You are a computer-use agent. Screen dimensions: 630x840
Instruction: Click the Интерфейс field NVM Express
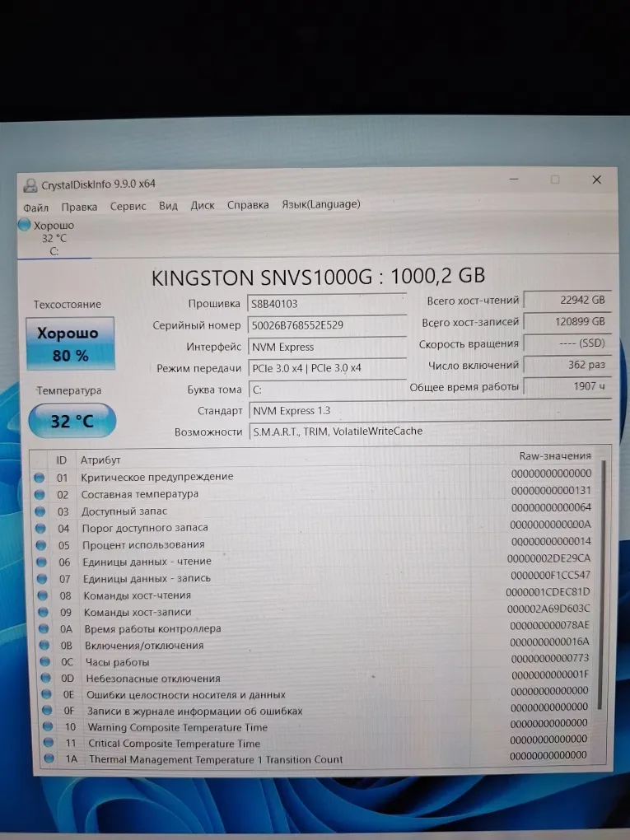pyautogui.click(x=327, y=347)
